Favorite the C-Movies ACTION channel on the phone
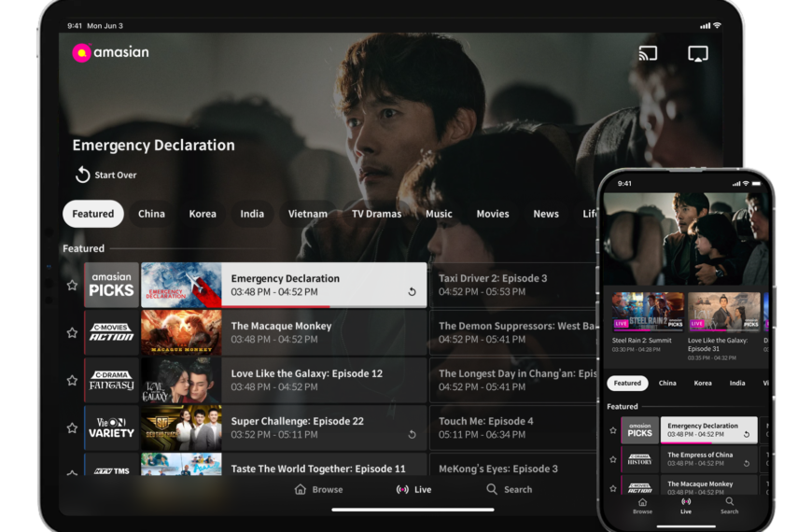The height and width of the screenshot is (532, 812). 613,488
